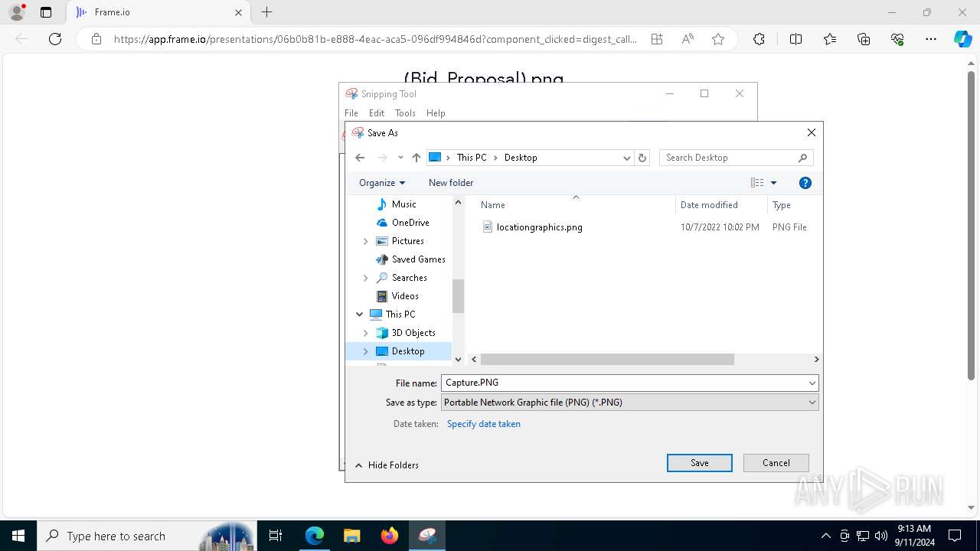Open File Explorer from taskbar
This screenshot has height=551, width=980.
click(x=351, y=536)
